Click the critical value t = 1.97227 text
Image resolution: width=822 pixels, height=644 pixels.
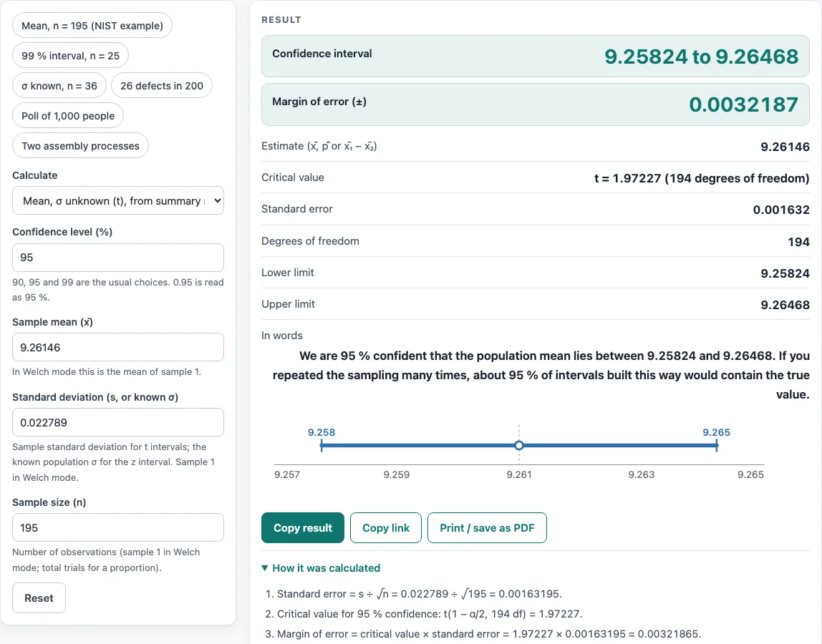point(702,178)
